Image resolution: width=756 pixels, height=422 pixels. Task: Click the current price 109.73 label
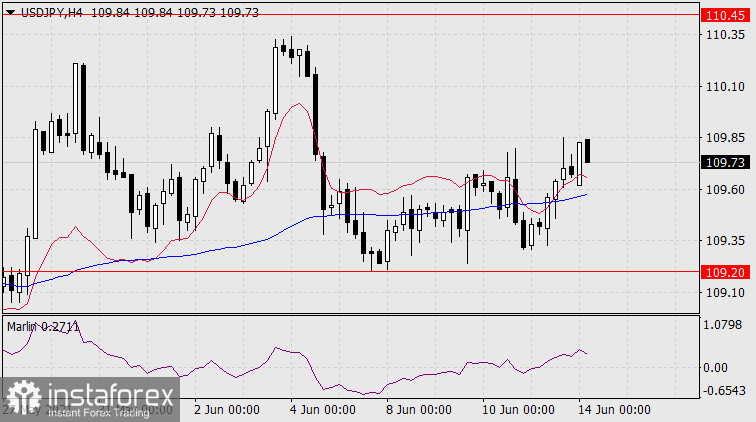tap(723, 163)
